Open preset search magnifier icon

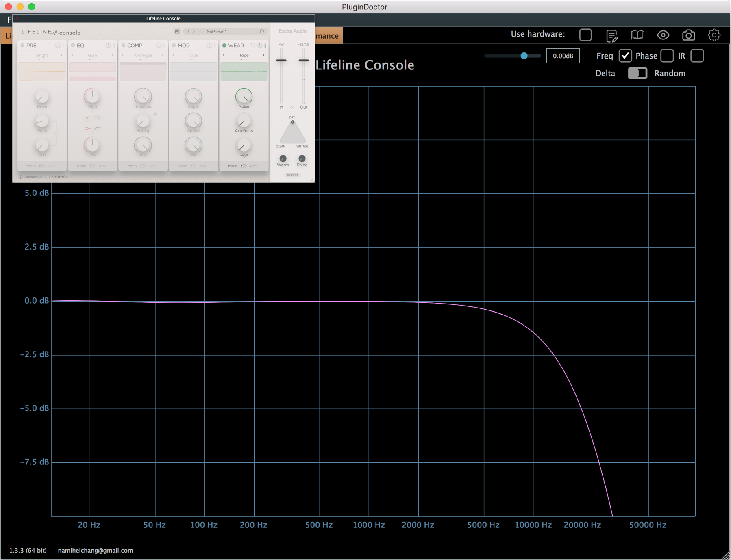(262, 32)
